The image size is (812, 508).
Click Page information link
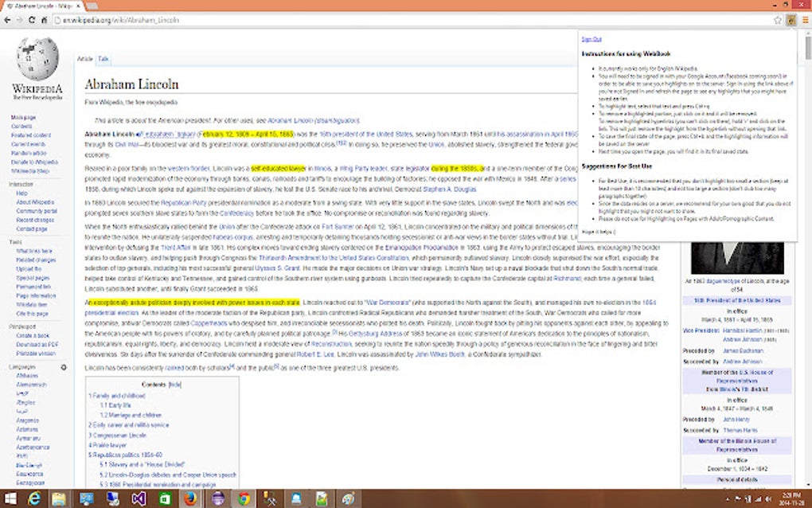pos(36,295)
